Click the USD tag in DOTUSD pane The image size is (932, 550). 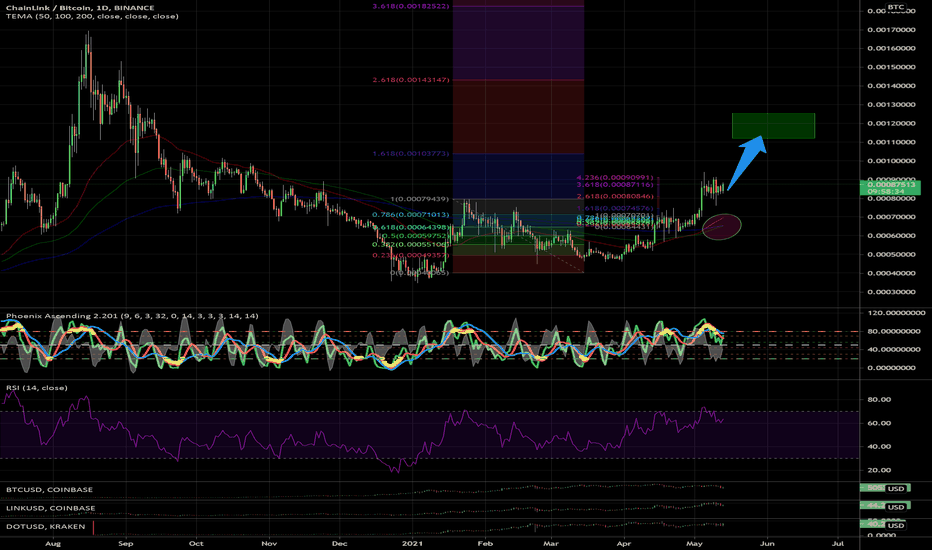[896, 525]
